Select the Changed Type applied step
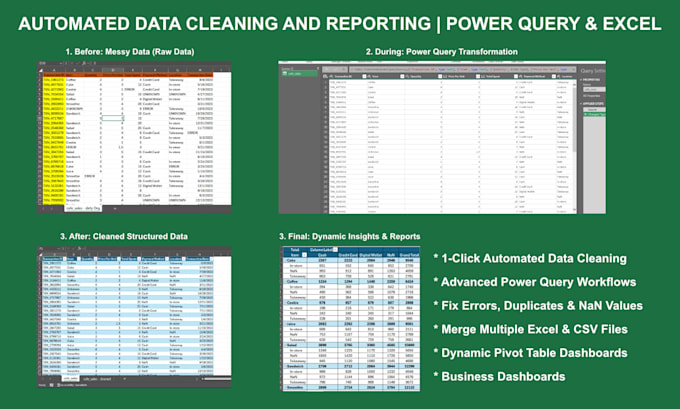Screen dimensions: 680x409 coord(595,114)
